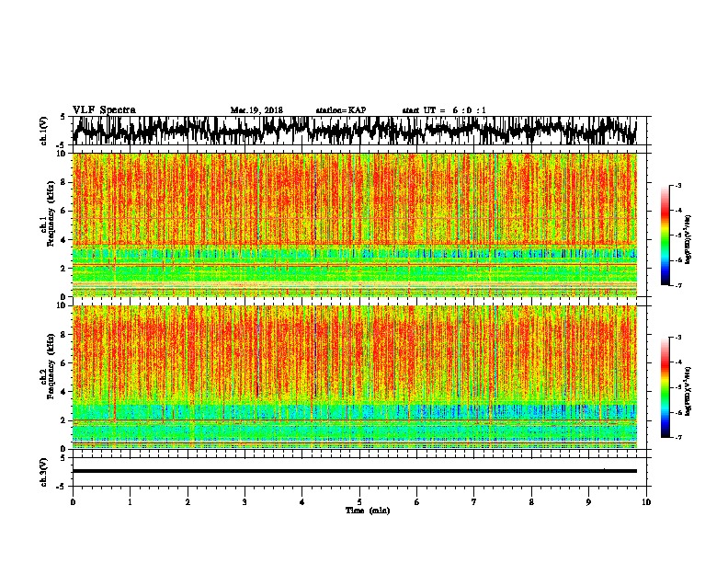Image resolution: width=728 pixels, height=563 pixels.
Task: Click the ch.1 spectrogram color scale bar
Action: (x=665, y=236)
